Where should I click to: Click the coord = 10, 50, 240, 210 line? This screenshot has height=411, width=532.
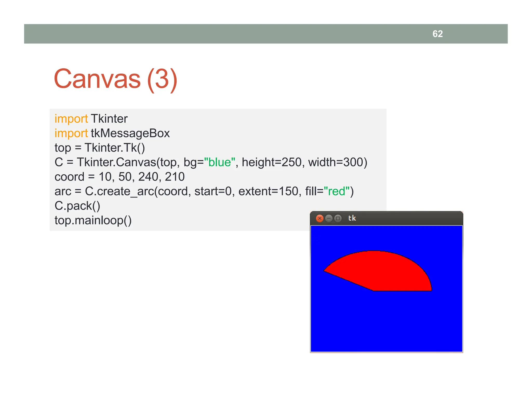pos(119,177)
